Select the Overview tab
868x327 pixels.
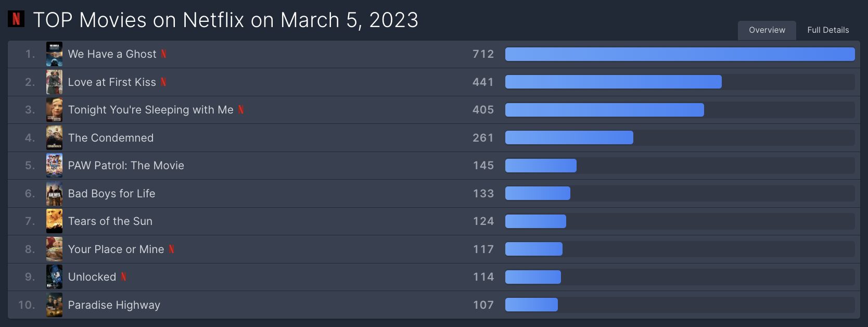pyautogui.click(x=767, y=30)
